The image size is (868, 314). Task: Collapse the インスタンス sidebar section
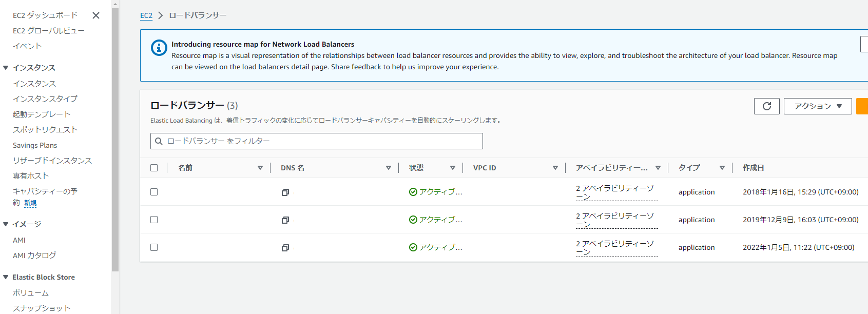click(x=6, y=68)
